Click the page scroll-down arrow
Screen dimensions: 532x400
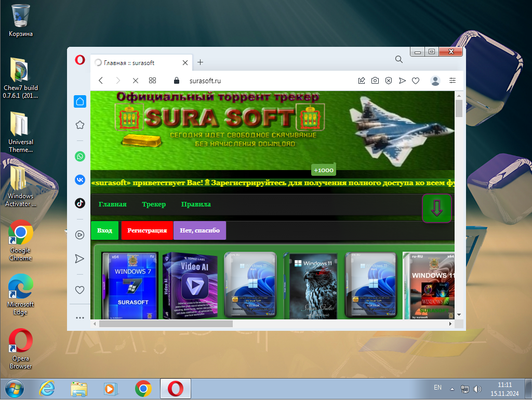point(459,315)
